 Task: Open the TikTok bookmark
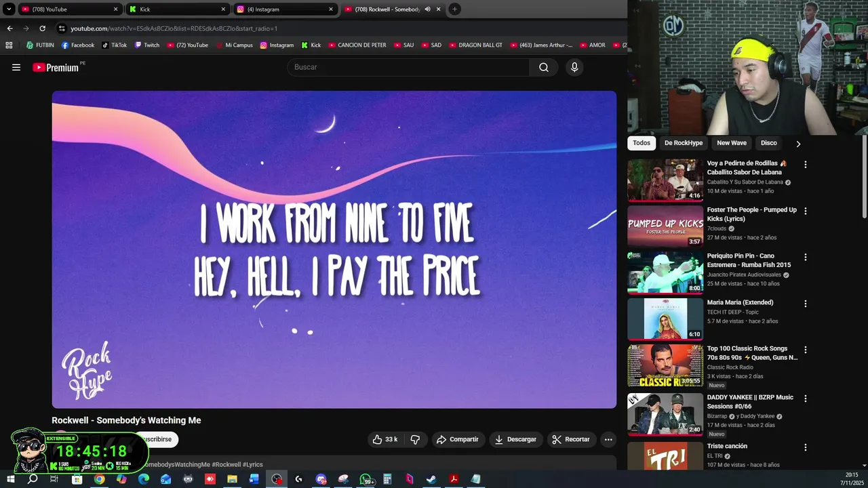pos(114,45)
